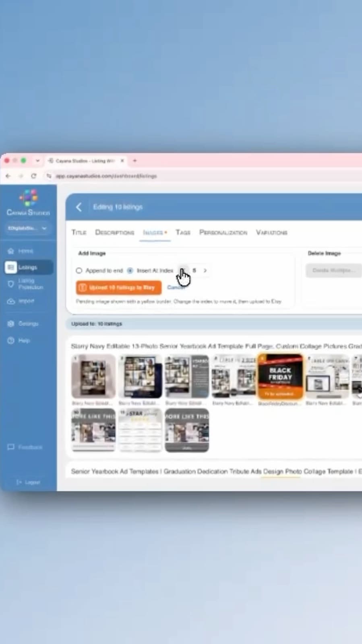Click the Cancel link

pos(176,287)
